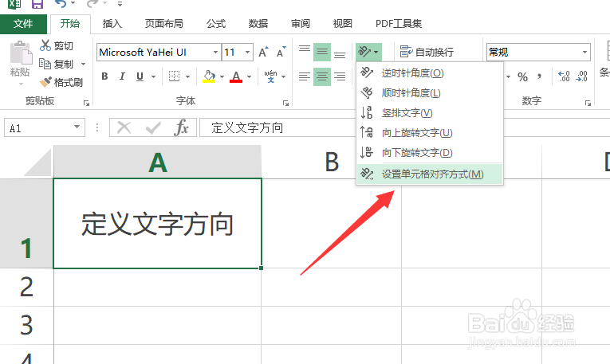Select 竖排文字(V) menu item
Image resolution: width=610 pixels, height=364 pixels.
[430, 112]
